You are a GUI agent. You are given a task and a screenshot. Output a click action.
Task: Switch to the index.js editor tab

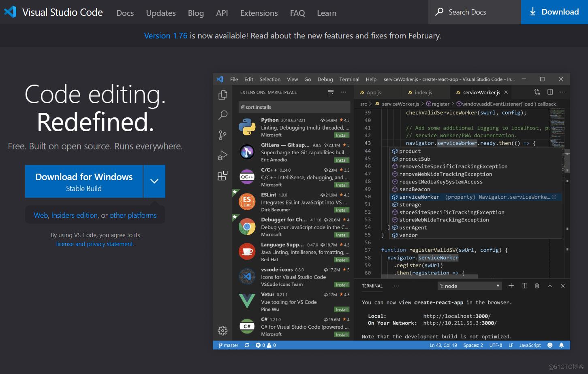click(424, 92)
